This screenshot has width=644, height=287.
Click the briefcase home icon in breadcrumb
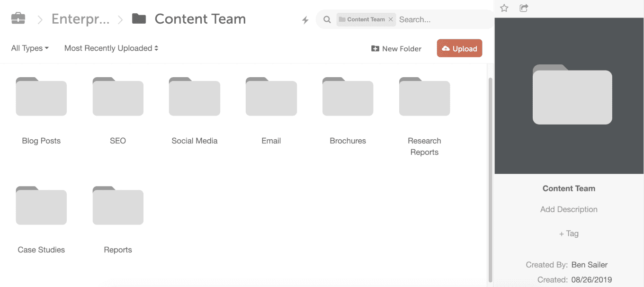pos(18,18)
